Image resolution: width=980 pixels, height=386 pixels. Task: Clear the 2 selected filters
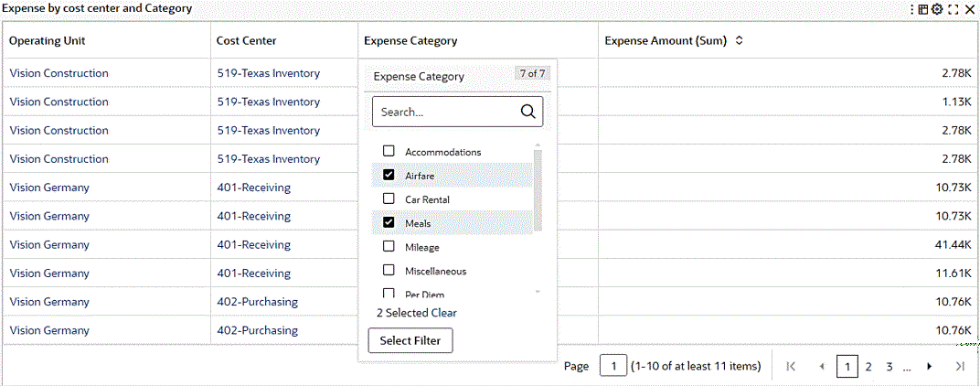(444, 313)
